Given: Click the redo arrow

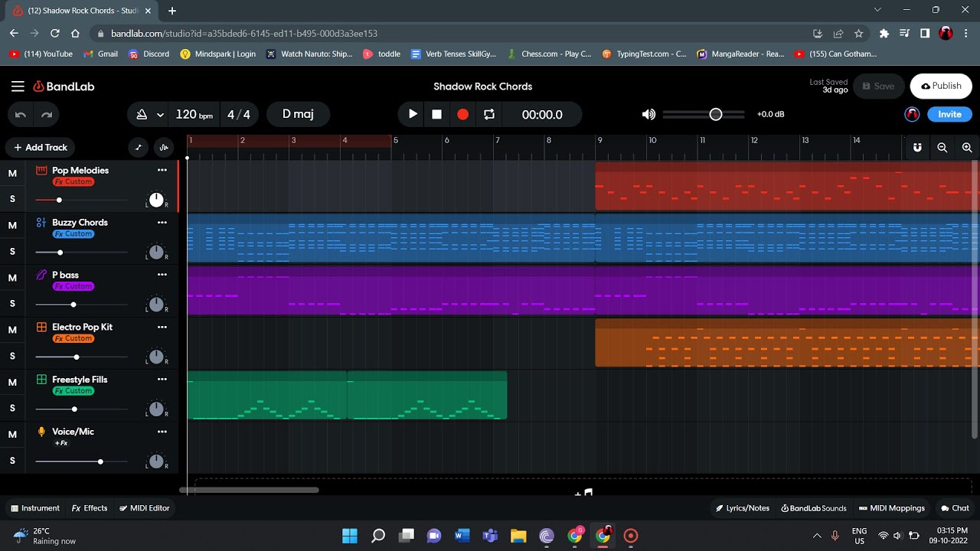Looking at the screenshot, I should [x=47, y=115].
